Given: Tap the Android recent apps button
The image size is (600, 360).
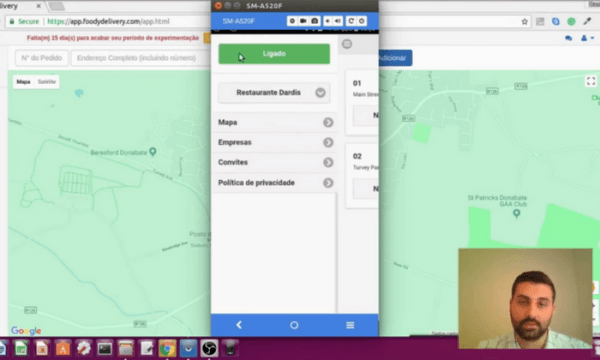Looking at the screenshot, I should (x=350, y=325).
